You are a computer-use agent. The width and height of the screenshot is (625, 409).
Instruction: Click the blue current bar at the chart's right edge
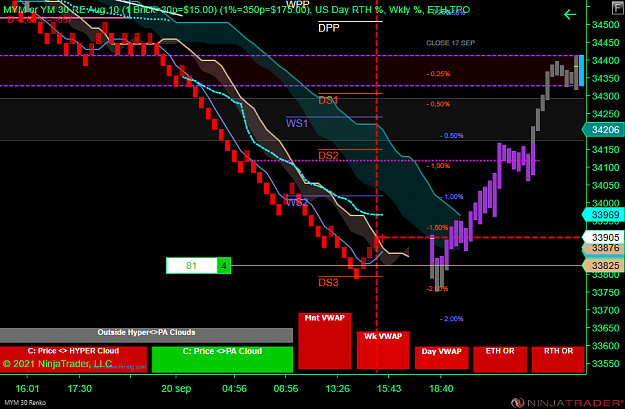pos(581,71)
